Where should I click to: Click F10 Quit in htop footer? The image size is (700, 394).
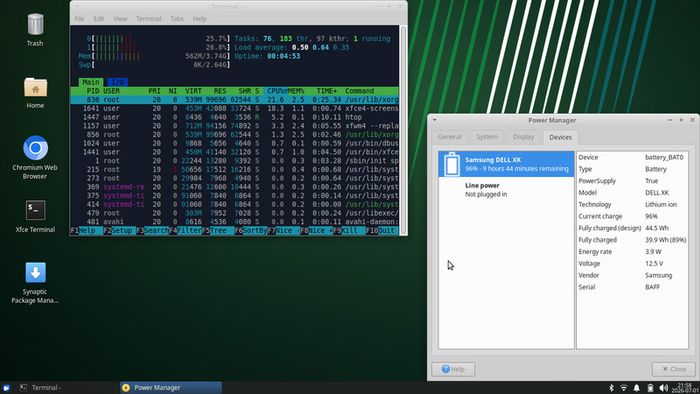pyautogui.click(x=382, y=230)
